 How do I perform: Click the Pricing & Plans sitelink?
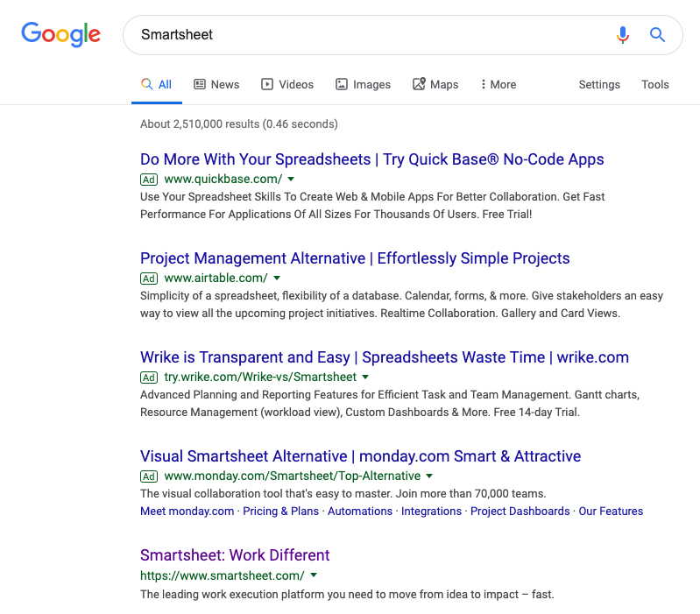click(x=280, y=512)
